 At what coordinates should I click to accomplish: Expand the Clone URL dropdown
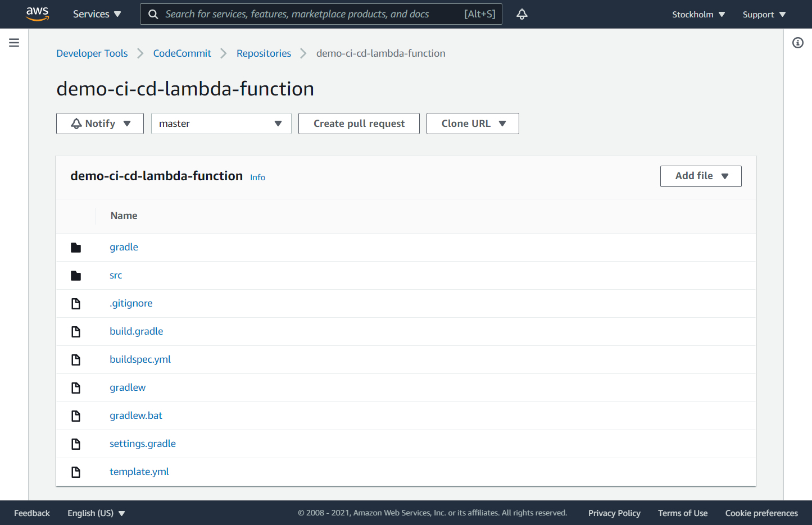[x=473, y=124]
